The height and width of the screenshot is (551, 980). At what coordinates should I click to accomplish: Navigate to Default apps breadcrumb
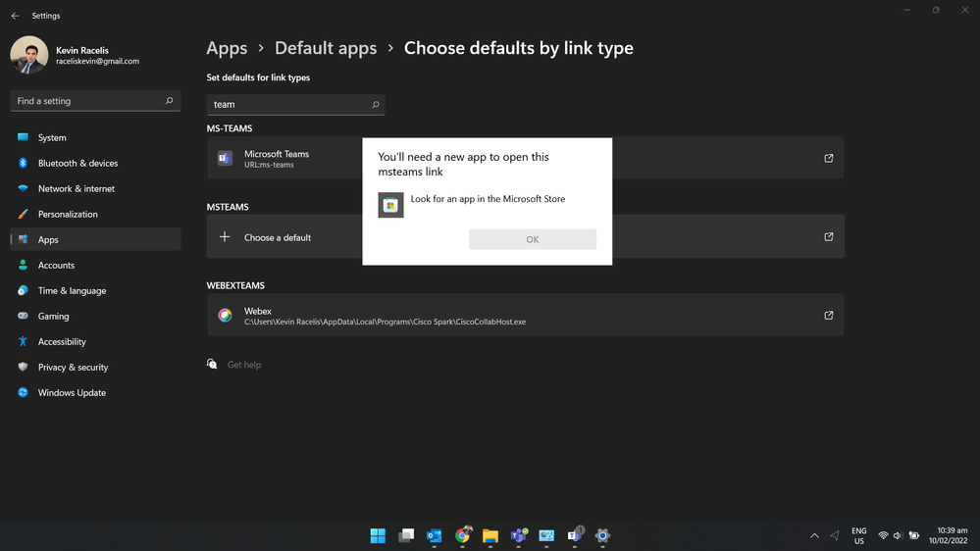coord(326,48)
